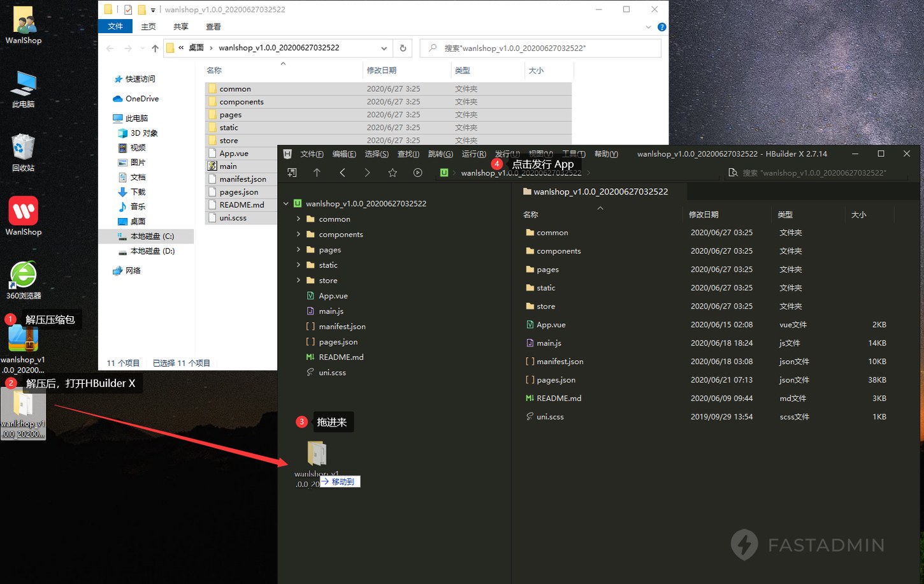
Task: Open the Explorer address bar history dropdown
Action: [384, 48]
